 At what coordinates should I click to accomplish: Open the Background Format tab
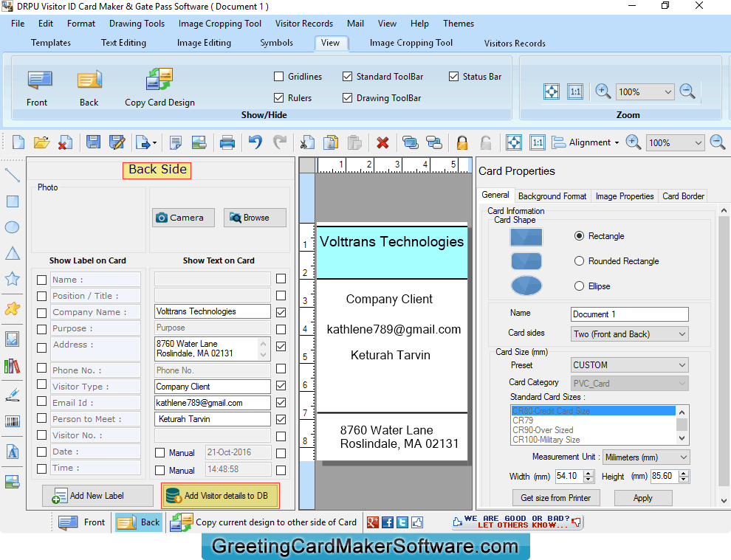(552, 196)
